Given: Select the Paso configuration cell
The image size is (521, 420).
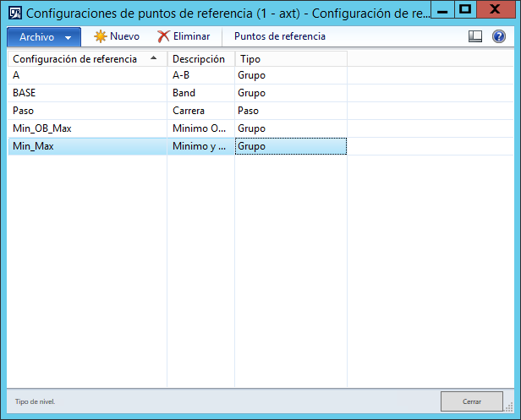Looking at the screenshot, I should click(x=87, y=111).
